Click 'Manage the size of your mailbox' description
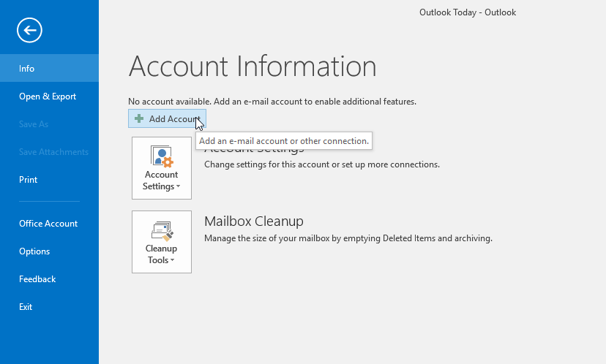This screenshot has height=364, width=606. (x=348, y=238)
